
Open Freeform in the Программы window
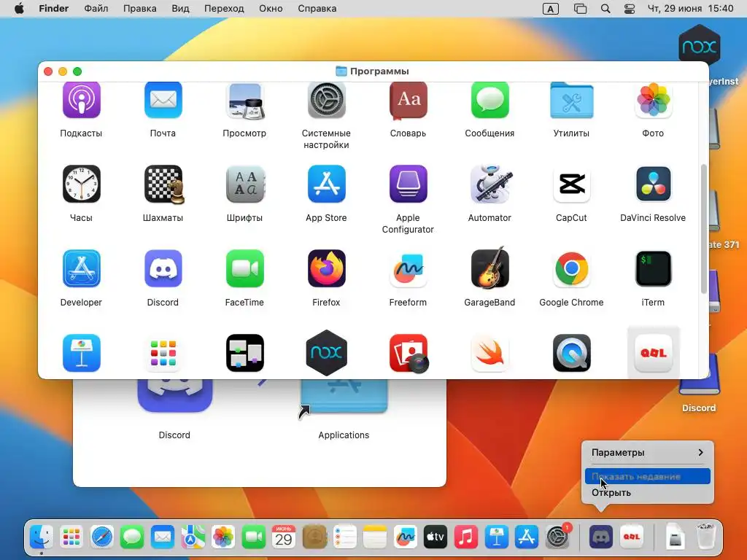coord(409,268)
